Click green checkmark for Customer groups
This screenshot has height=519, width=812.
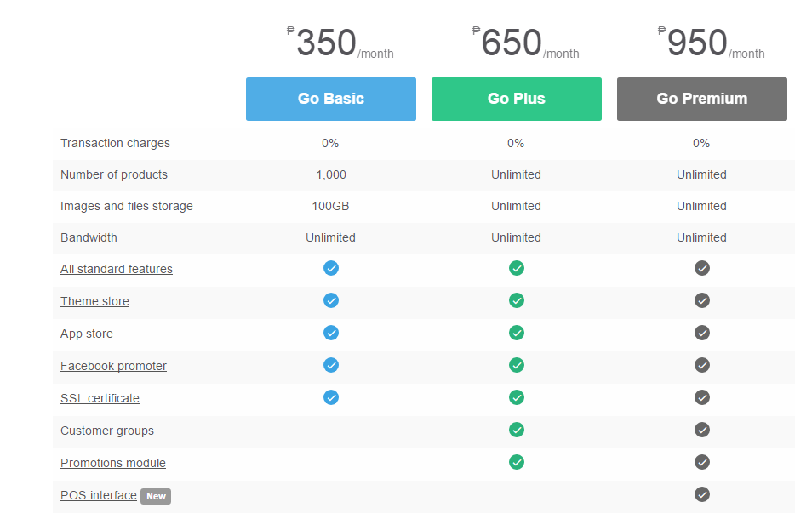[517, 430]
